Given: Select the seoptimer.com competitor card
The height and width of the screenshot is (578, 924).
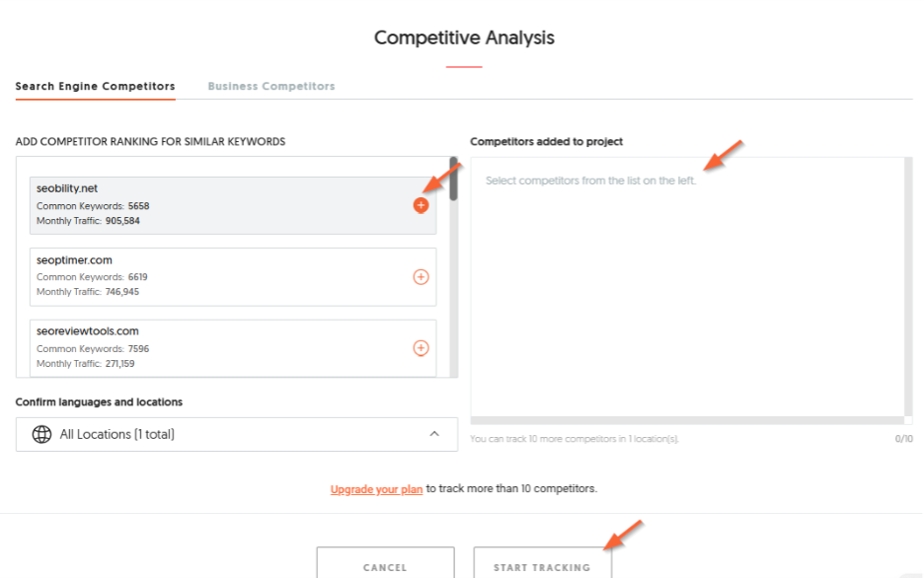Looking at the screenshot, I should click(x=233, y=276).
